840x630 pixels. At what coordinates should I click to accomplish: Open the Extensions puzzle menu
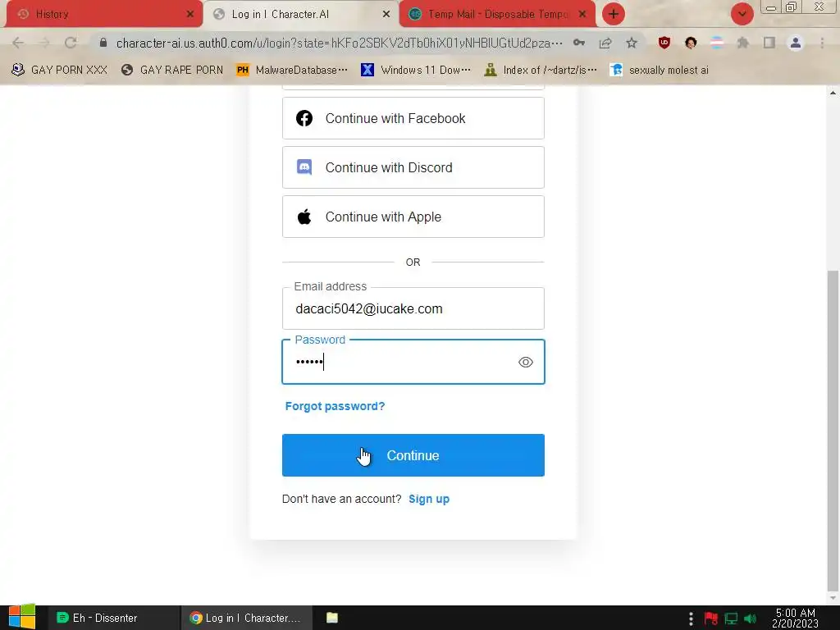tap(743, 43)
